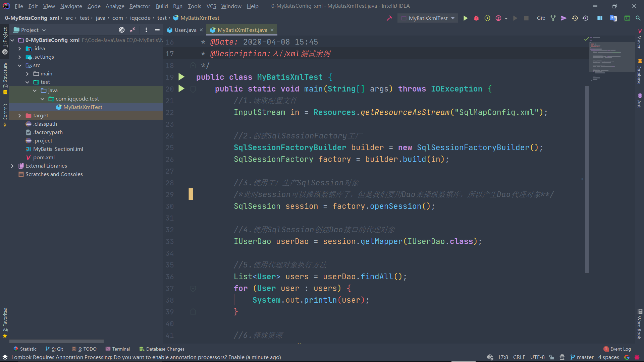Open Git commit history via clock icon
644x362 pixels.
[575, 18]
